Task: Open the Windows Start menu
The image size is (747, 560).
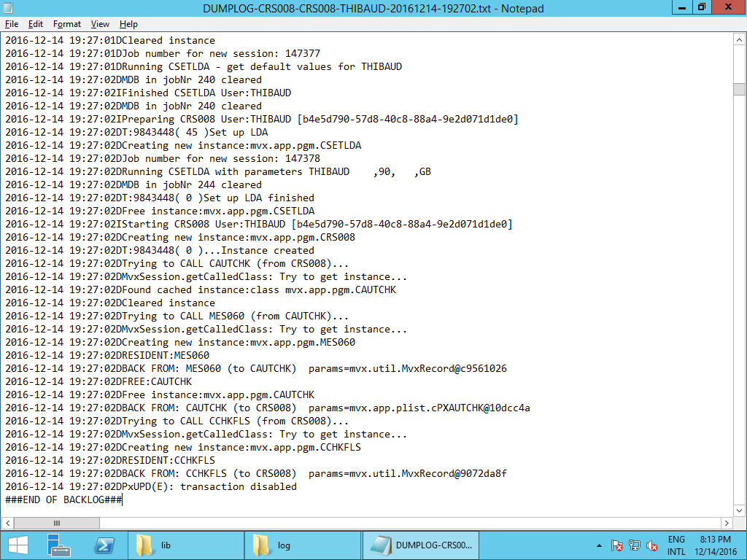Action: tap(18, 545)
